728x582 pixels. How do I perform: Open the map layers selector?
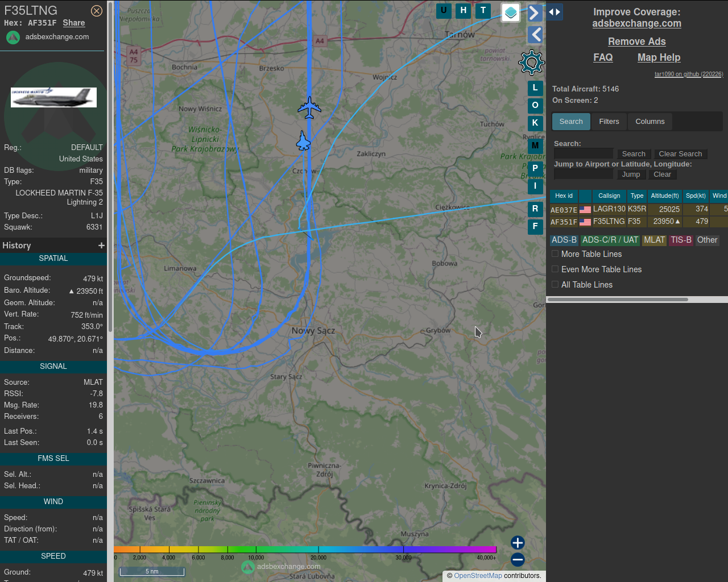(511, 13)
